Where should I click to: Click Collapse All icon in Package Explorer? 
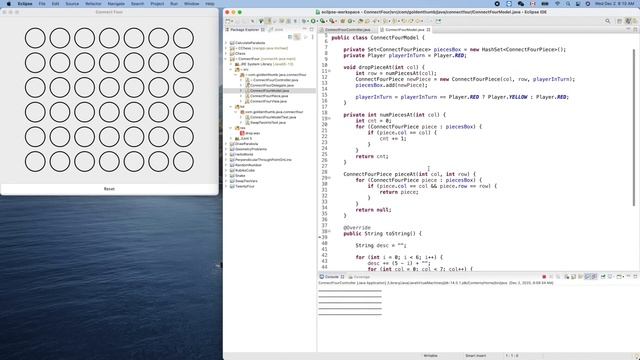pos(290,37)
